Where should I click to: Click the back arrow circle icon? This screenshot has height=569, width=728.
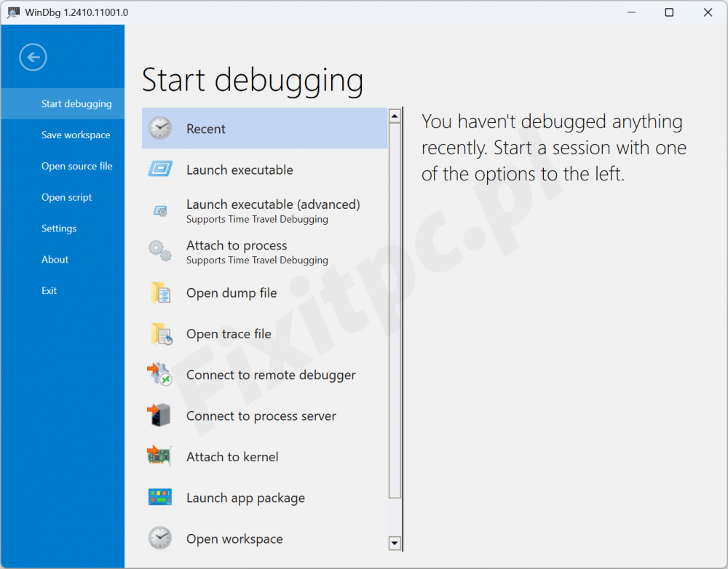coord(33,57)
